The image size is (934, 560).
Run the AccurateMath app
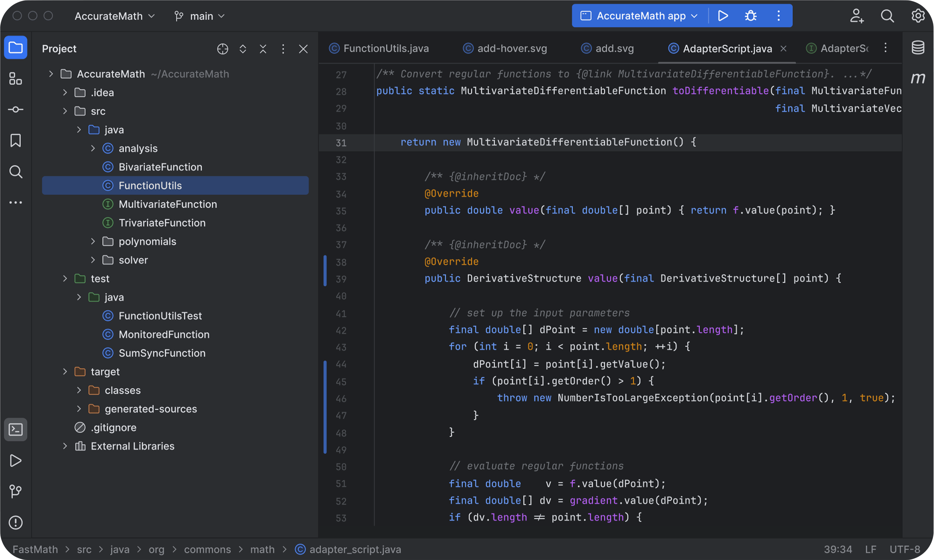coord(723,16)
